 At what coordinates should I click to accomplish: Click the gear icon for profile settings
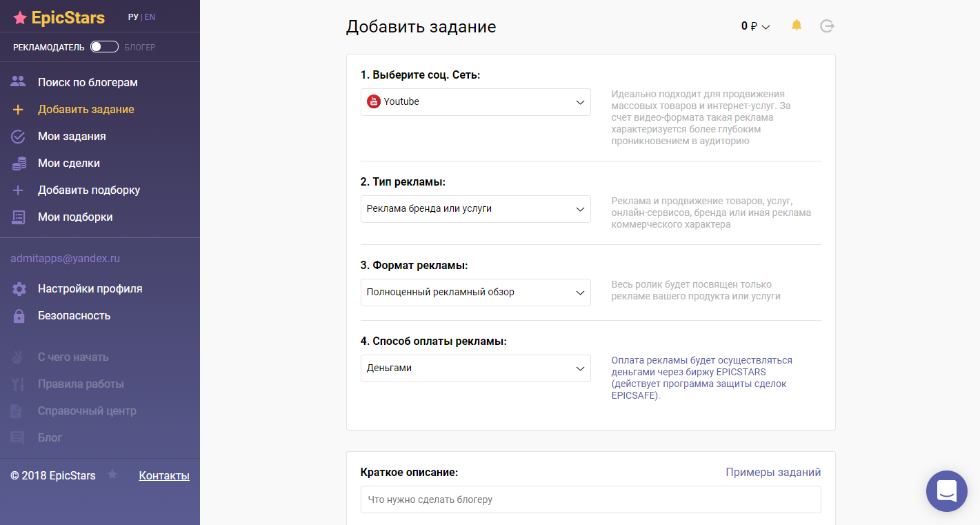click(19, 289)
